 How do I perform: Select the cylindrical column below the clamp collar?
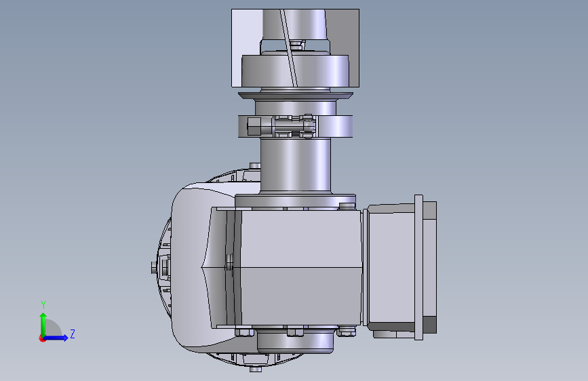(296, 165)
